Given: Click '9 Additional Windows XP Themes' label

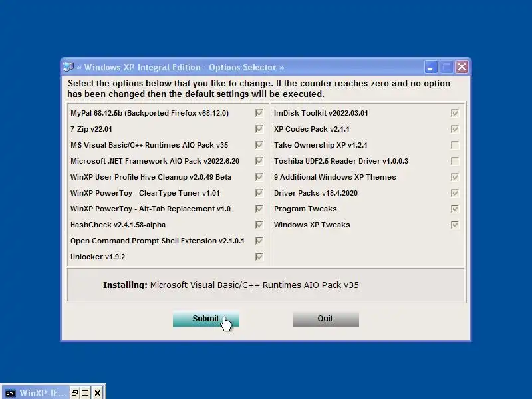Looking at the screenshot, I should [x=335, y=177].
